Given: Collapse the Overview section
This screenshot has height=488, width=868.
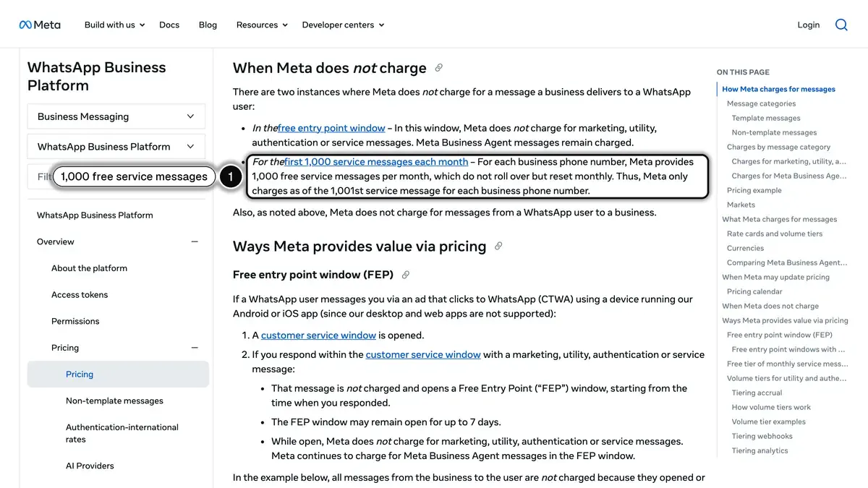Looking at the screenshot, I should 195,241.
